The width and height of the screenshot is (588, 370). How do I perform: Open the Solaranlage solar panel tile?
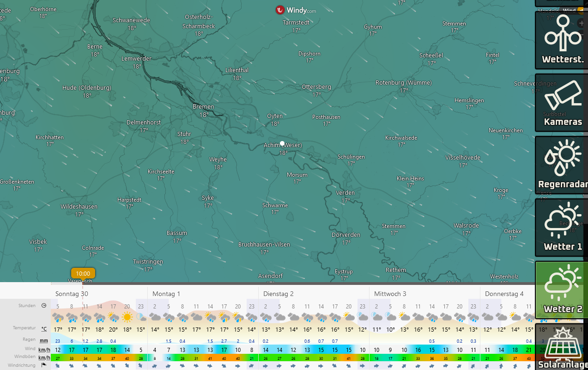click(x=562, y=348)
